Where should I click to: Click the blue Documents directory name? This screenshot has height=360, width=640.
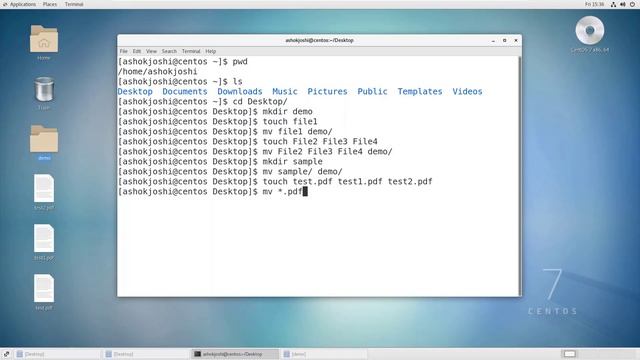[185, 91]
